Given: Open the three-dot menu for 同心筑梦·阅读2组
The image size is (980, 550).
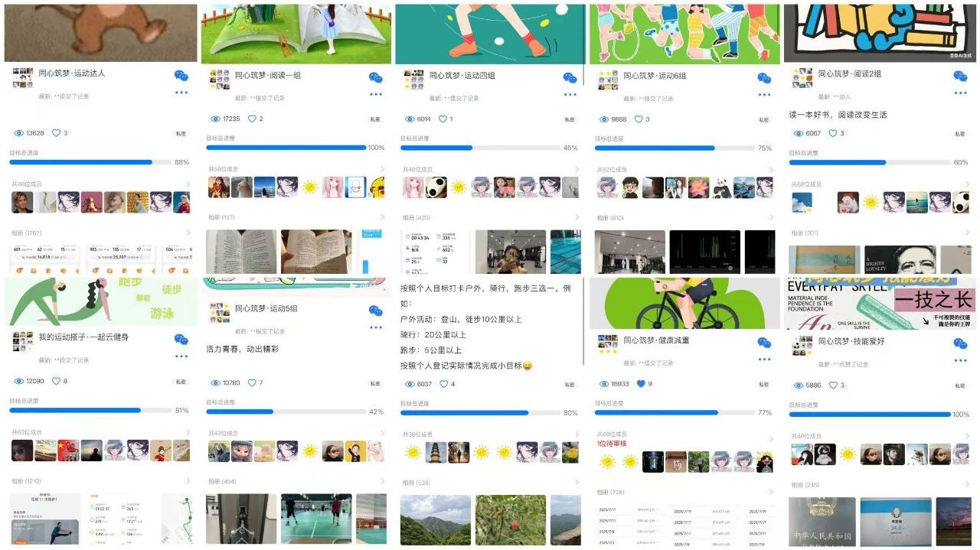Looking at the screenshot, I should pos(959,93).
